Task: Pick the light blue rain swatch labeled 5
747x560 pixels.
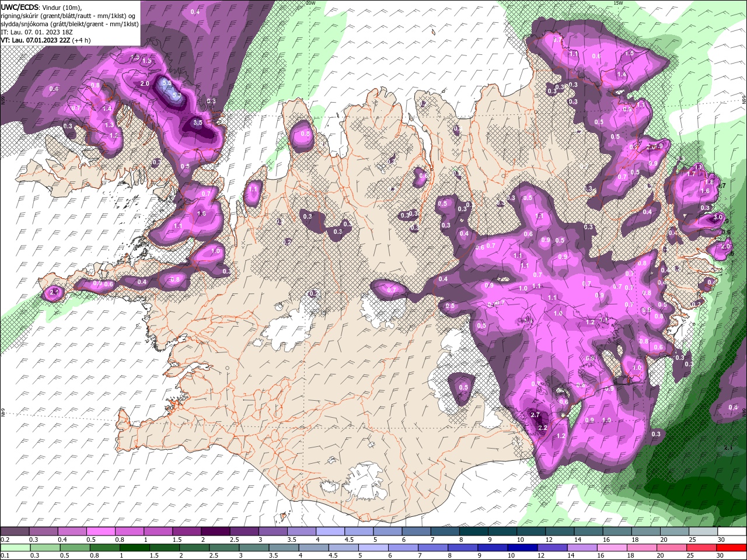Action: click(373, 548)
